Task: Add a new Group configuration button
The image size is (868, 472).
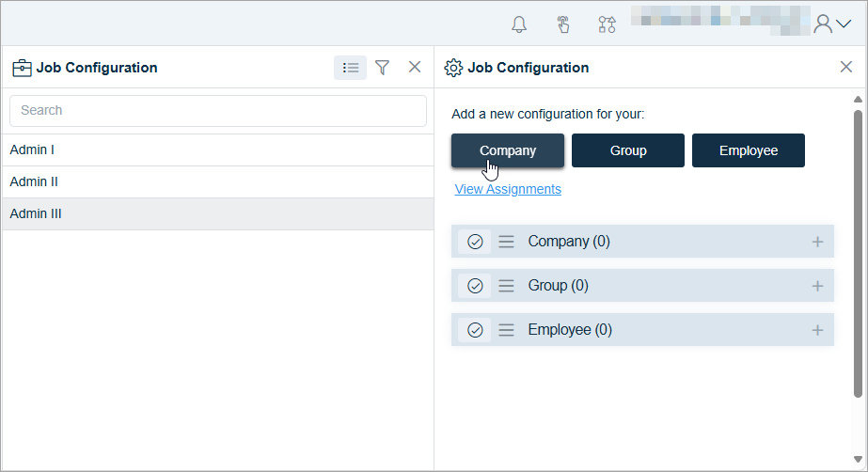Action: 628,150
